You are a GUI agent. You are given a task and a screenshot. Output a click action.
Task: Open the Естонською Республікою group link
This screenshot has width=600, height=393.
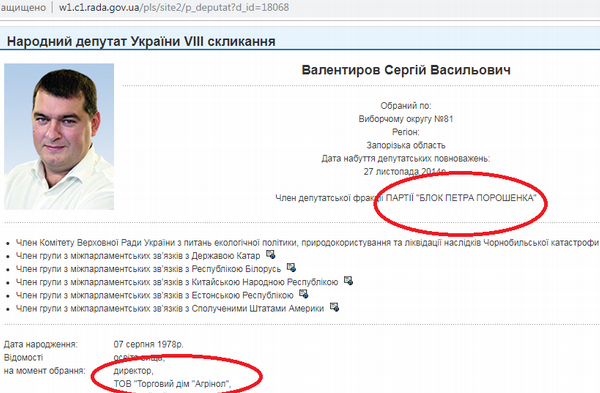pyautogui.click(x=155, y=295)
